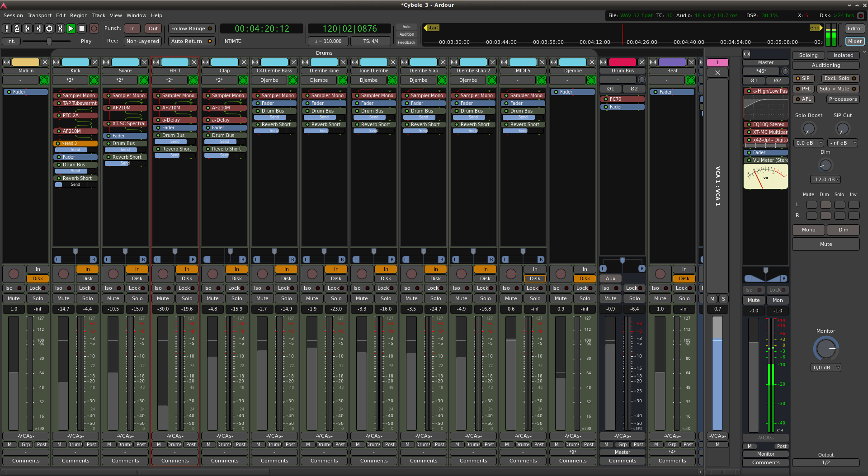Screen dimensions: 868x476
Task: Jump to session start with transport icon
Action: click(x=28, y=28)
